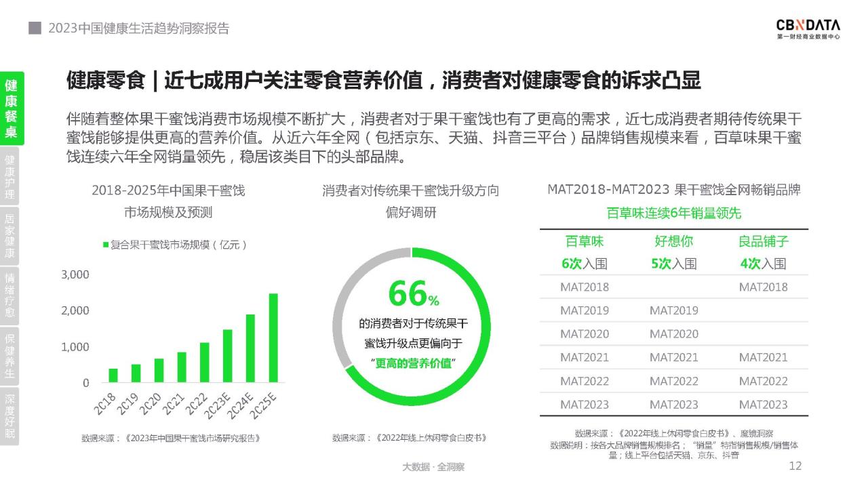Click the CBNDATA logo
This screenshot has height=488, width=868.
tap(808, 28)
